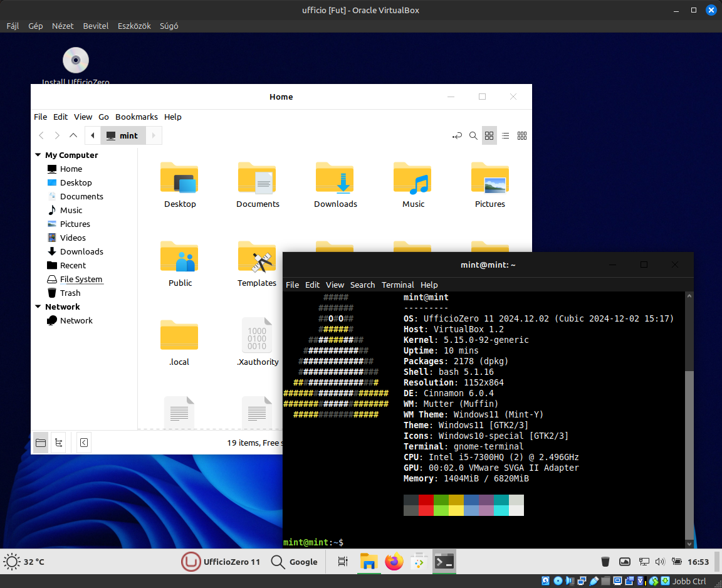Open Recent in the sidebar
Image resolution: width=722 pixels, height=588 pixels.
(x=73, y=266)
